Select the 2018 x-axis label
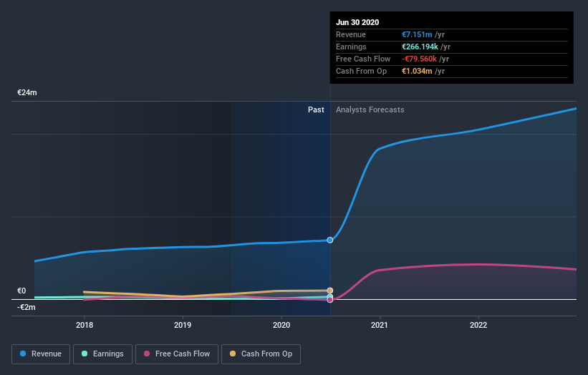The image size is (588, 375). pyautogui.click(x=85, y=325)
